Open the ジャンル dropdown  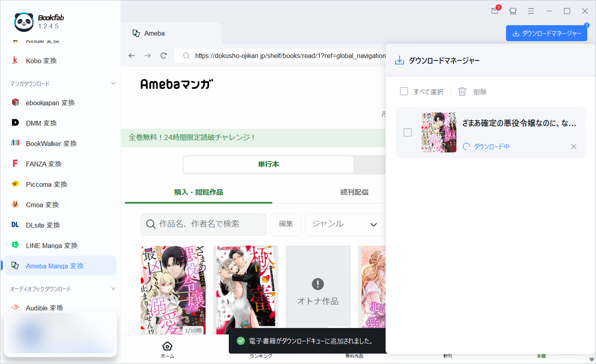pyautogui.click(x=345, y=224)
